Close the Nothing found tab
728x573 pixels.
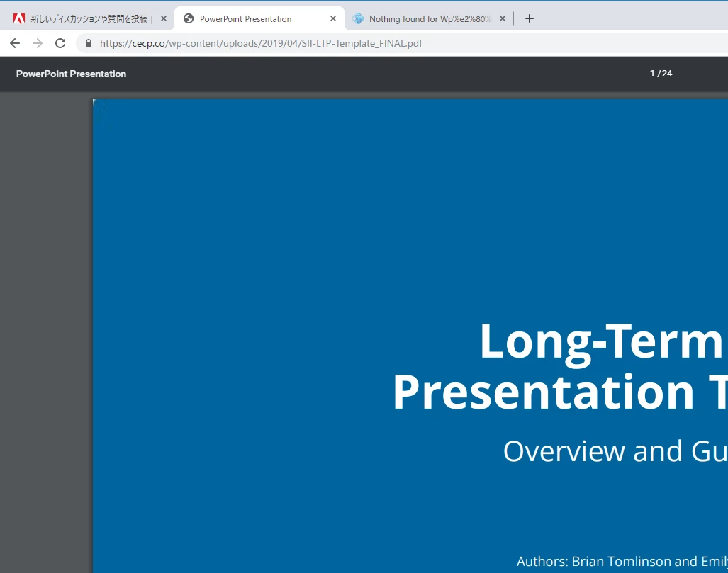click(503, 18)
